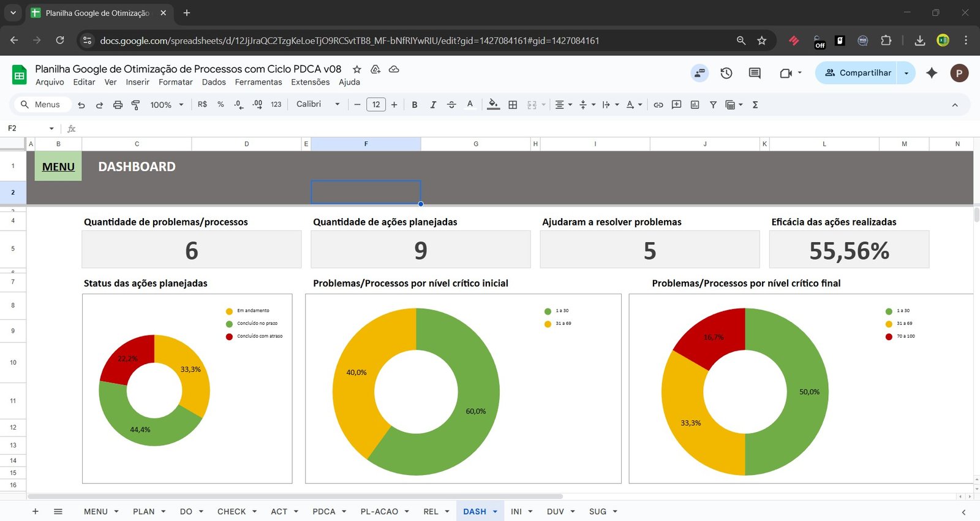Expand the Compartilhar options arrow
Screen dimensions: 980x521
(907, 73)
